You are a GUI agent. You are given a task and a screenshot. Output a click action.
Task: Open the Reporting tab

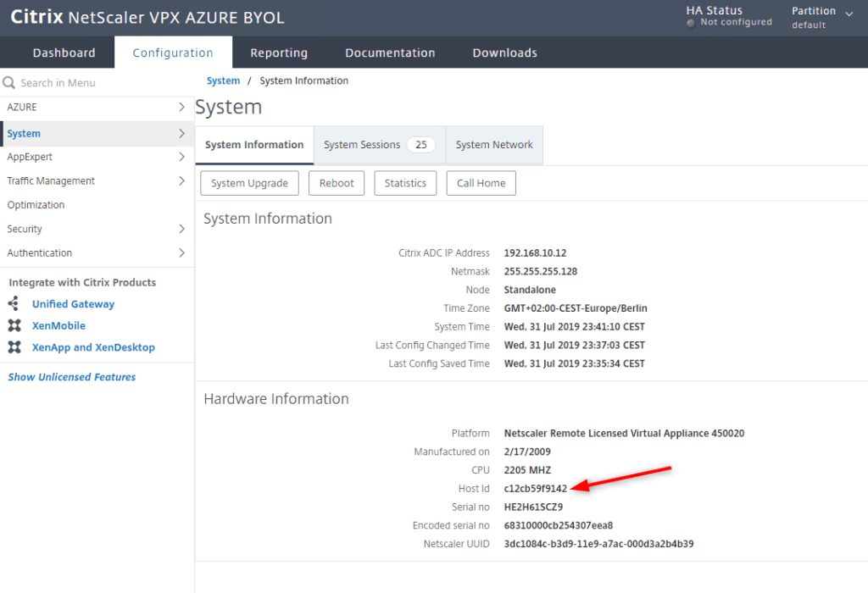(278, 53)
